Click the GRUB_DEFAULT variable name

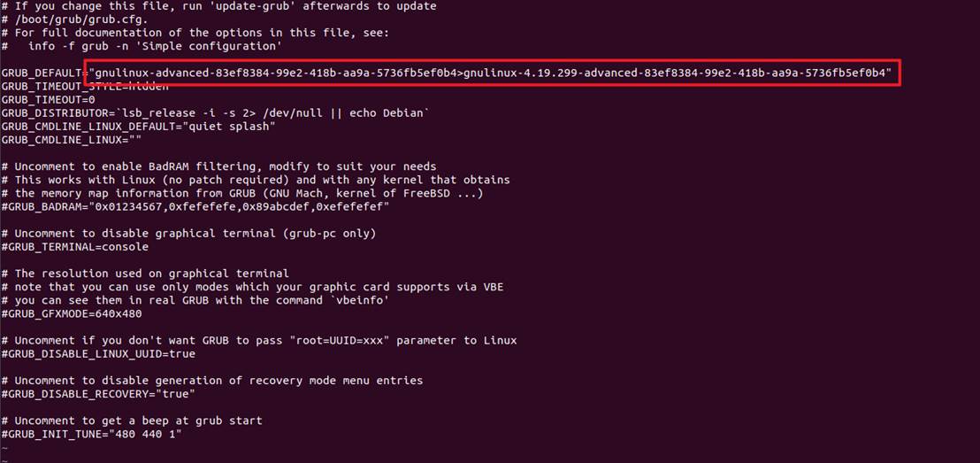(x=42, y=73)
